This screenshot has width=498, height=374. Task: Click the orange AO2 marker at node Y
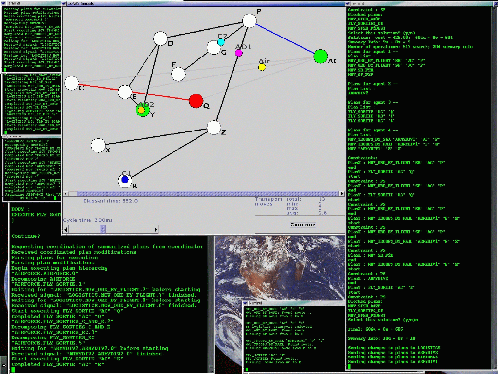141,110
